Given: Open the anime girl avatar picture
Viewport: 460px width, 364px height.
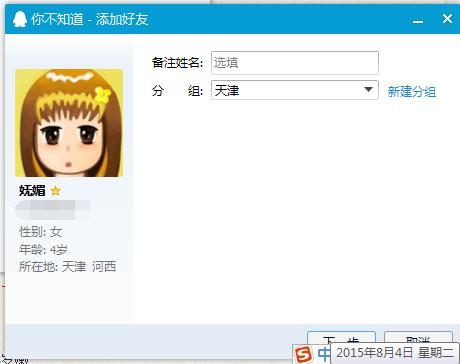Looking at the screenshot, I should coord(69,123).
